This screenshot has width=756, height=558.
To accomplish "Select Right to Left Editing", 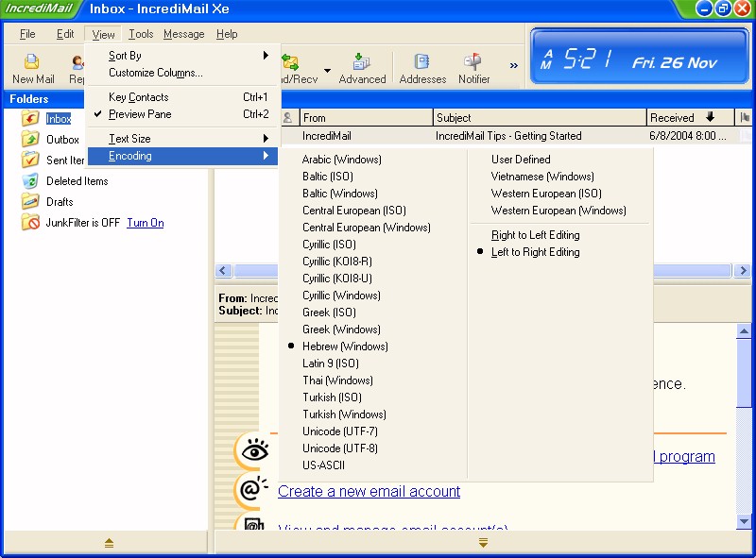I will (x=535, y=235).
